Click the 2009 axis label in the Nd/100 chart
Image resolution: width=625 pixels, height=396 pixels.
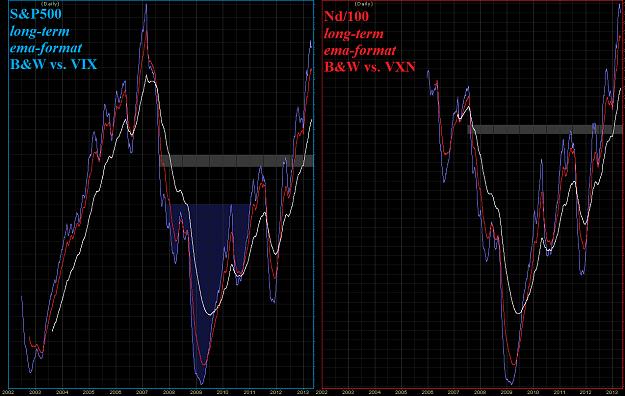coord(507,392)
